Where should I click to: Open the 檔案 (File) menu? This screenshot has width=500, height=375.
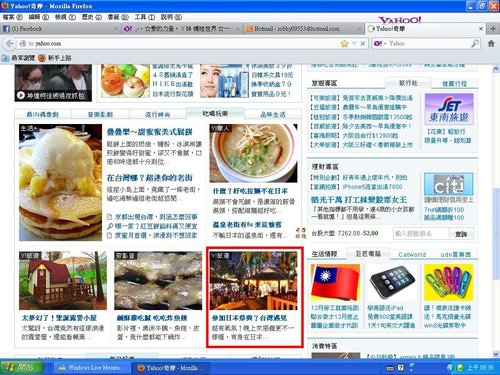click(x=12, y=17)
